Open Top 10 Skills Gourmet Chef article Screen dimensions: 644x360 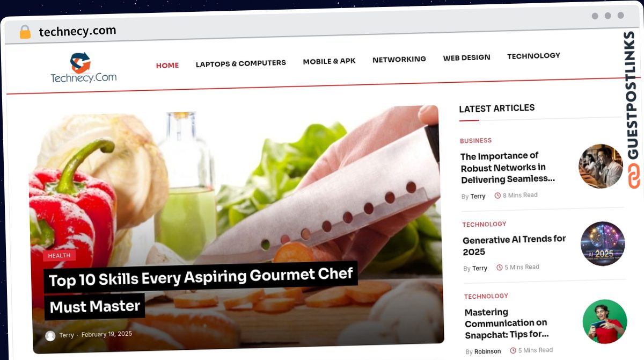tap(201, 291)
